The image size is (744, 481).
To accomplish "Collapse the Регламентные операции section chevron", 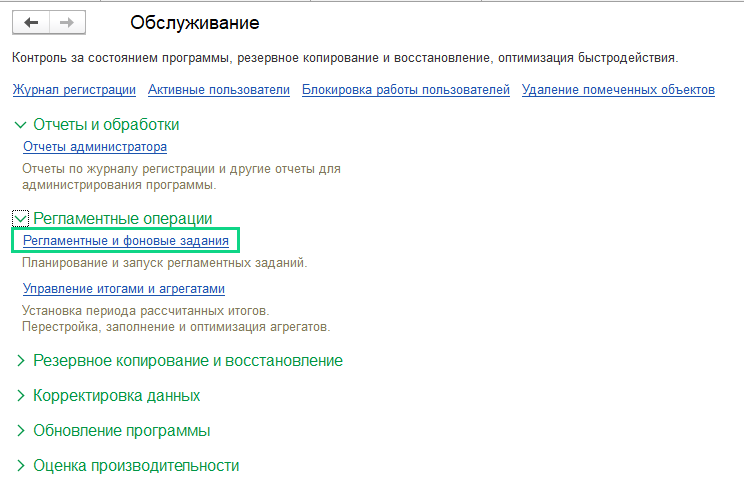I will (x=20, y=219).
